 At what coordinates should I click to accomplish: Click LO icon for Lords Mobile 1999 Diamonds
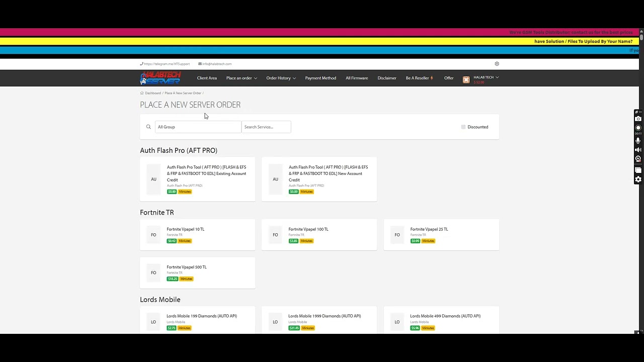point(275,322)
